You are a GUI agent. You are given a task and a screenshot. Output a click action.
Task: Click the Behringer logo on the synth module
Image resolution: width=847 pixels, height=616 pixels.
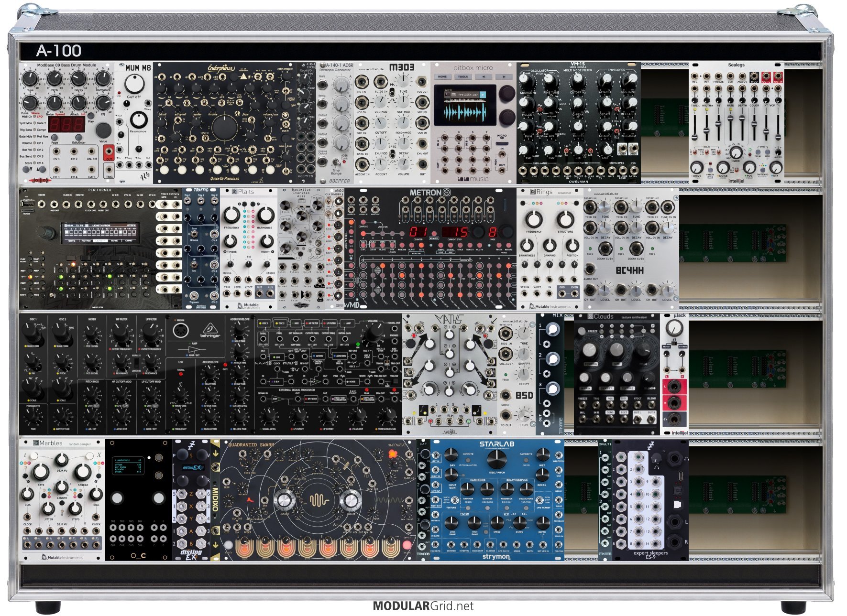[x=209, y=330]
